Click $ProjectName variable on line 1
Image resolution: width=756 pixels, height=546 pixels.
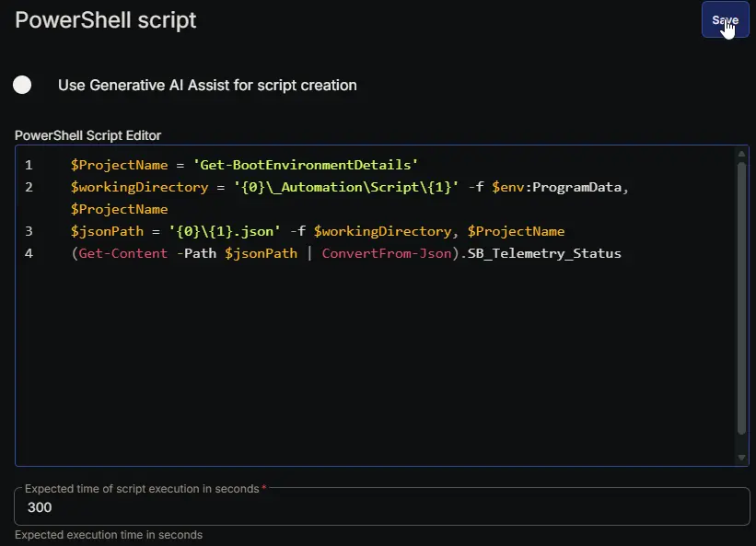119,166
